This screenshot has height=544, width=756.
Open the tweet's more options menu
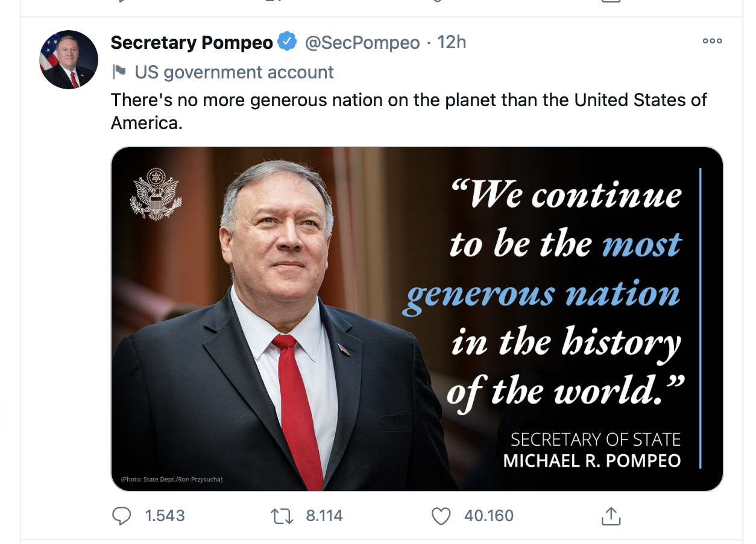(x=712, y=41)
